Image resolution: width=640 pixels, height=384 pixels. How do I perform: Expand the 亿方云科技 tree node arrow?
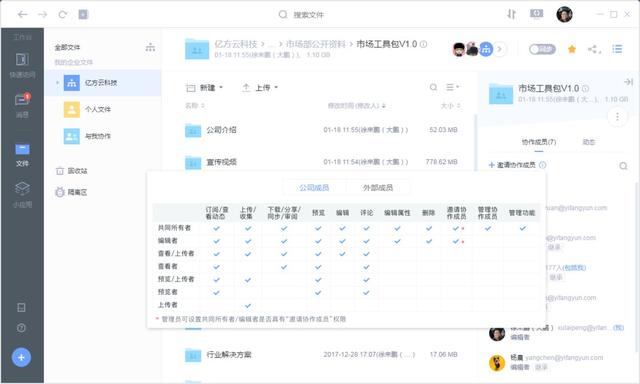pos(57,83)
